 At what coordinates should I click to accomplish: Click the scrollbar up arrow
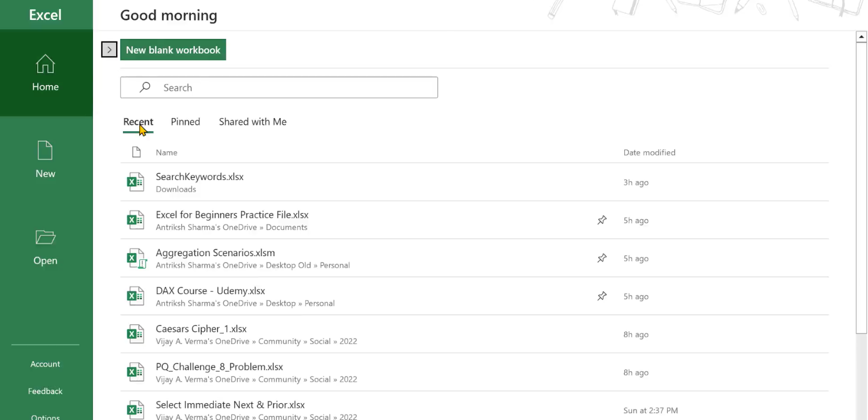pos(861,37)
